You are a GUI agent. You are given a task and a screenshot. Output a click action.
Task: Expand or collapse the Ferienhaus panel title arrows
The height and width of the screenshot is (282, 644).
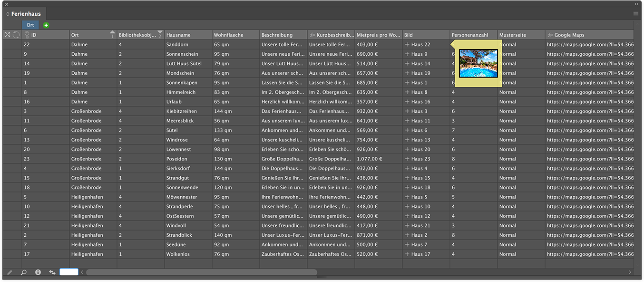(8, 14)
